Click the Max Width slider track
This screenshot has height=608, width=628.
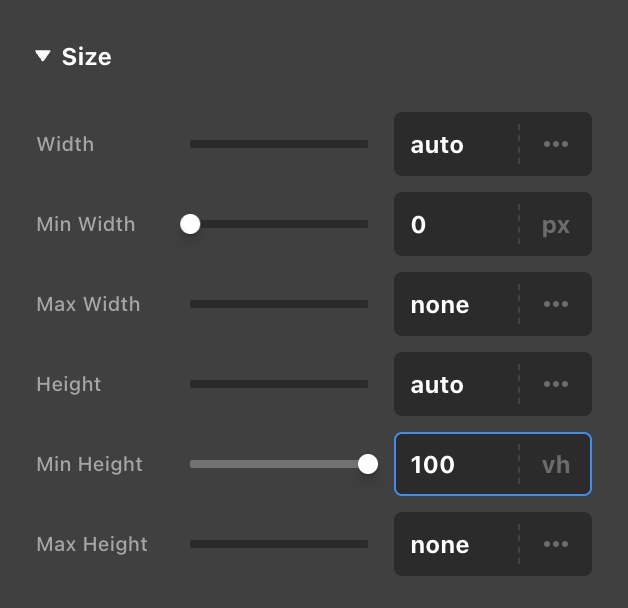click(x=279, y=304)
